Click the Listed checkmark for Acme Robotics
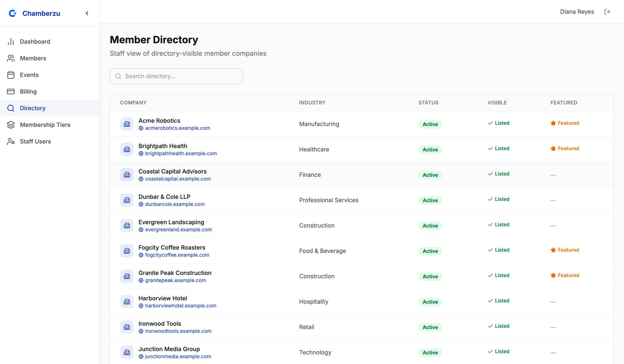The width and height of the screenshot is (624, 364). point(490,123)
